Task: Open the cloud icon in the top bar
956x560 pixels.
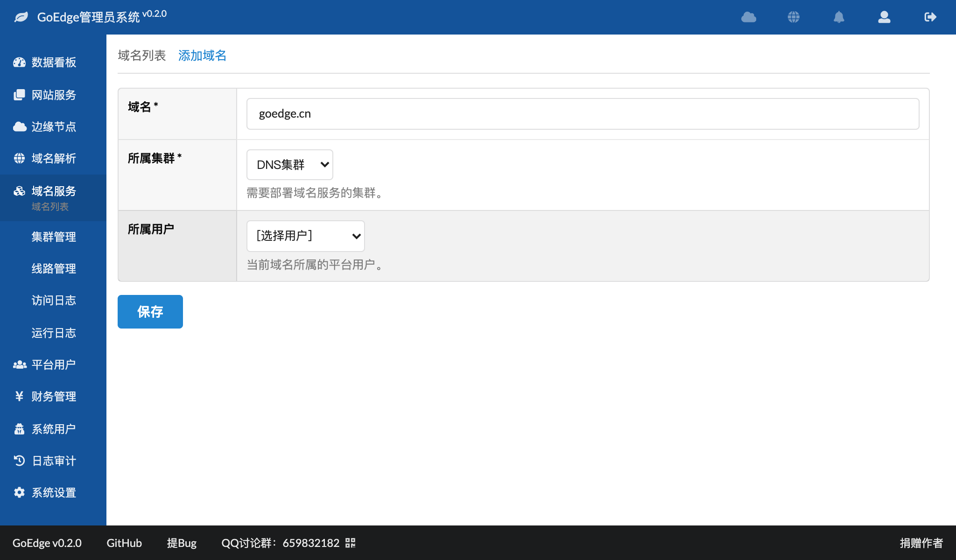Action: (x=749, y=17)
